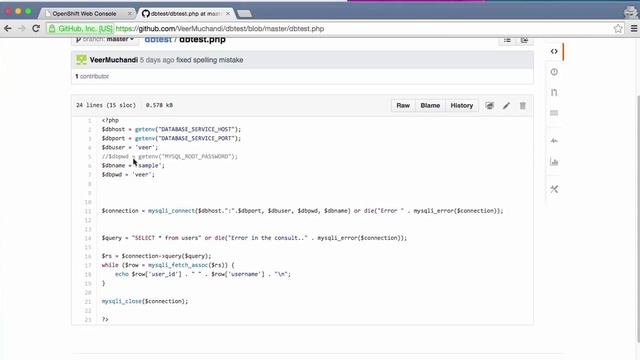The image size is (640, 360).
Task: Close the dbtest.php browser tab
Action: pyautogui.click(x=228, y=13)
